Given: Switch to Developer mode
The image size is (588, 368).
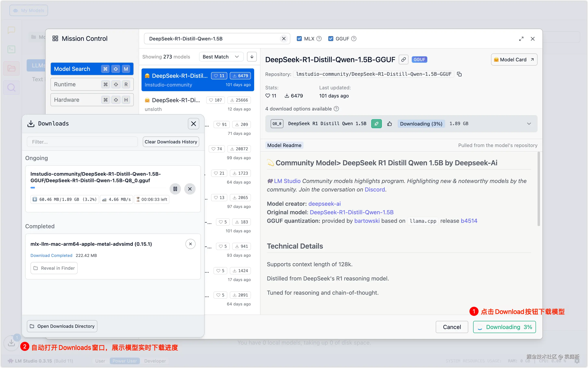Looking at the screenshot, I should coord(155,361).
